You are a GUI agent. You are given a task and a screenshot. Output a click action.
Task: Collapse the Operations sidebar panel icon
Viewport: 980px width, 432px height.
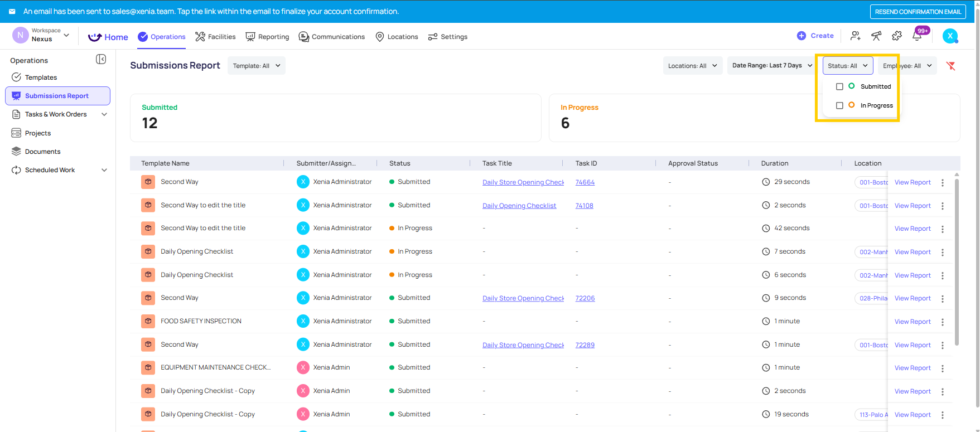coord(101,59)
